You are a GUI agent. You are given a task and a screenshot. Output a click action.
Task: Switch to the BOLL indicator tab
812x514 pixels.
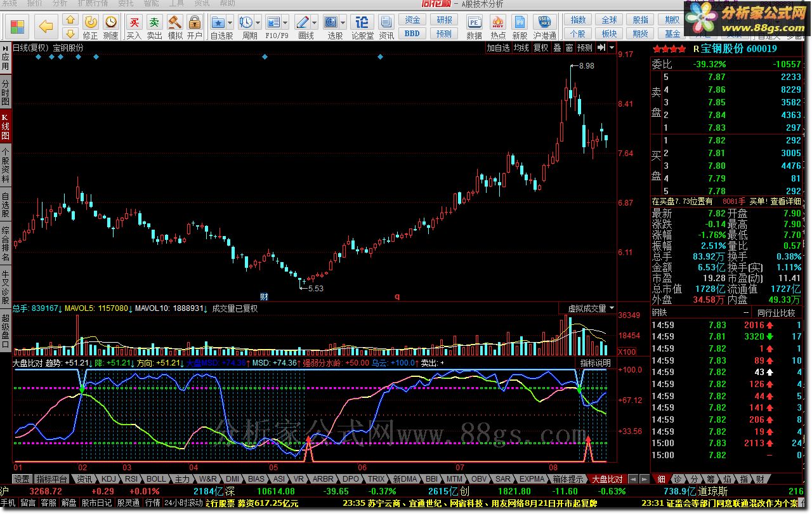[156, 479]
